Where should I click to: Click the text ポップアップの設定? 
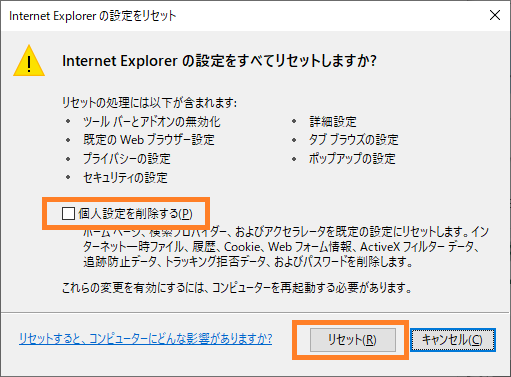point(352,158)
